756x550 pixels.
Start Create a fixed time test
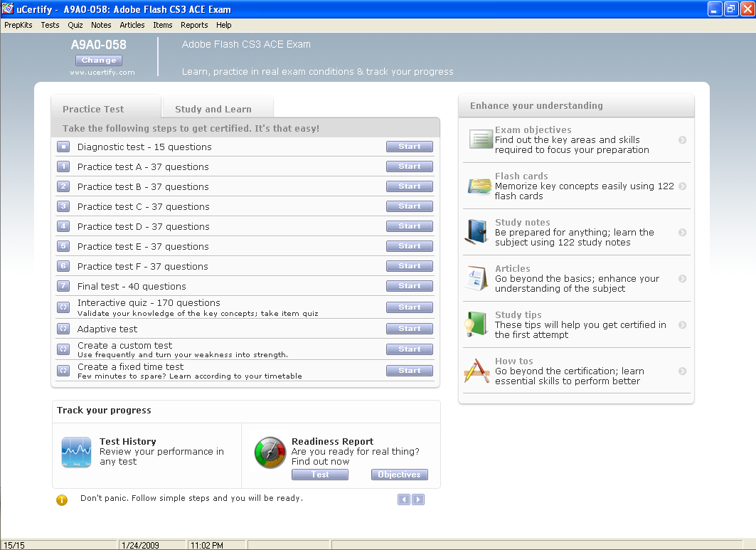click(x=410, y=371)
